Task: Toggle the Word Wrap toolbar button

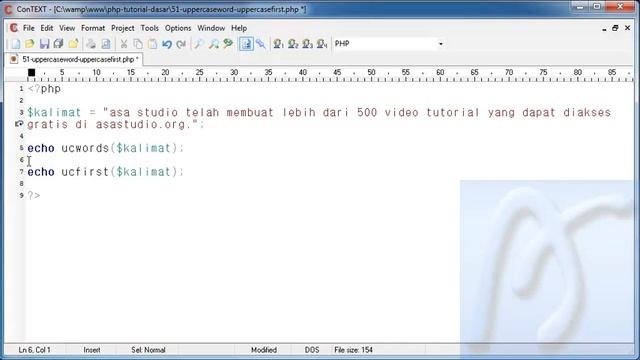Action: click(246, 44)
